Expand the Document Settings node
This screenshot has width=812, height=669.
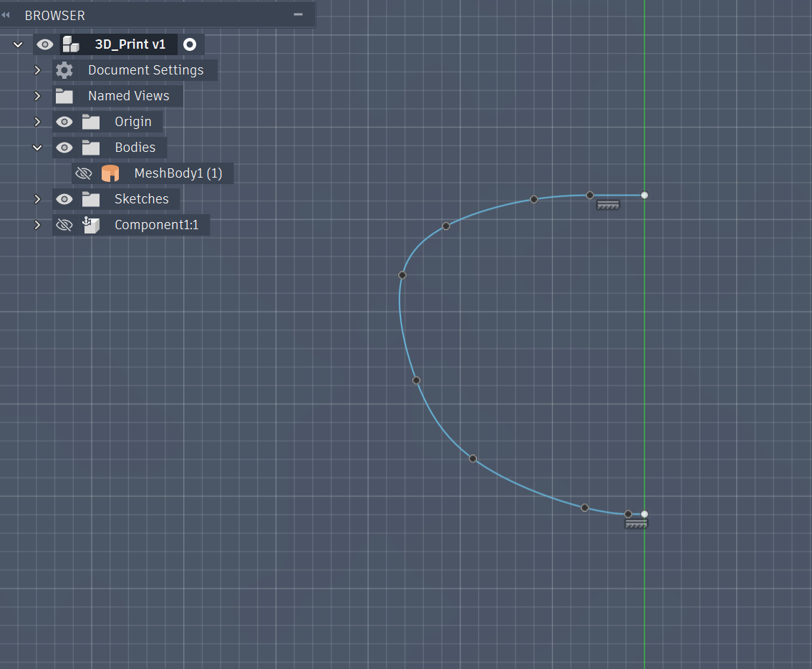click(37, 70)
